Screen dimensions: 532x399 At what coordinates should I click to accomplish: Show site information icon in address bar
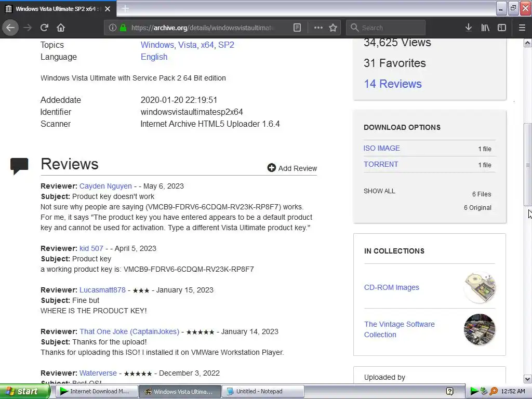113,28
